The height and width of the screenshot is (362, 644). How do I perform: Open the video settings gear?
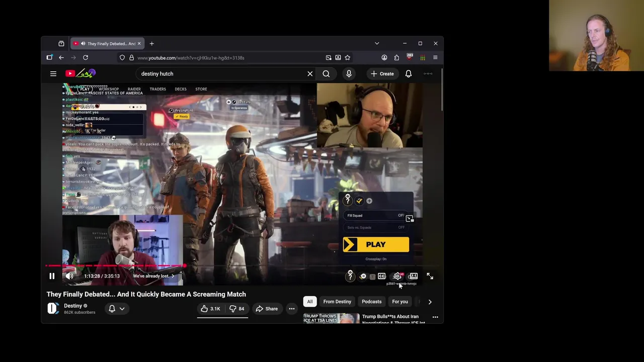click(397, 276)
